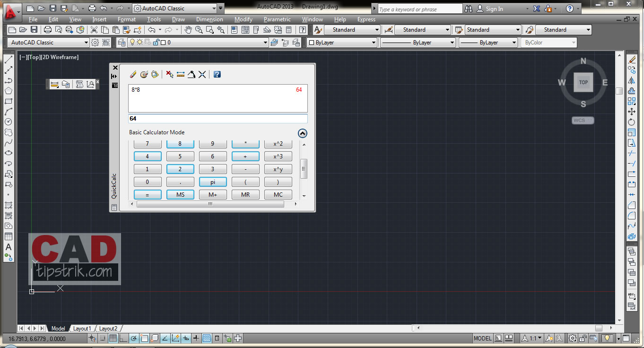Screen dimensions: 644x348
Task: Click Distance Between Two Points icon in QuickCalc
Action: tap(181, 74)
